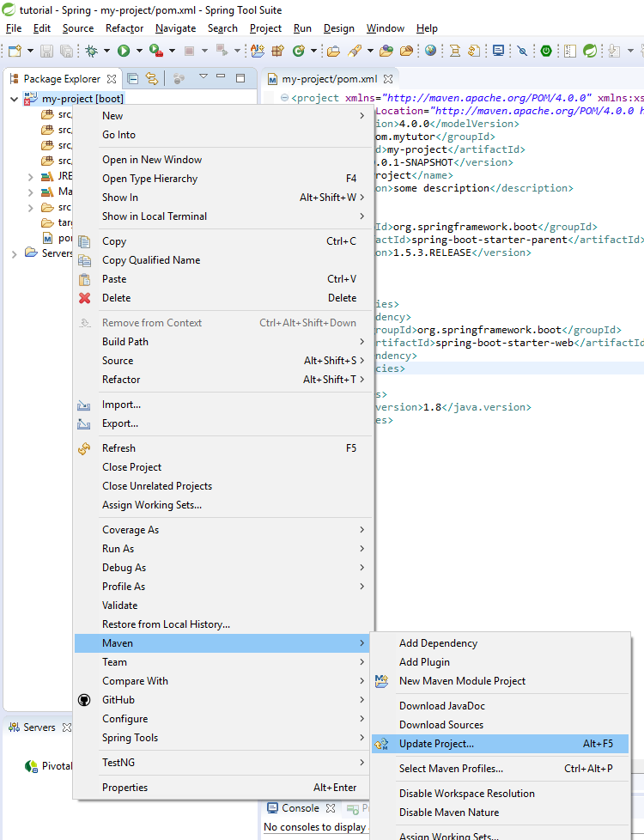Screen dimensions: 644x840
Task: Click Import... in the context menu
Action: (x=222, y=405)
